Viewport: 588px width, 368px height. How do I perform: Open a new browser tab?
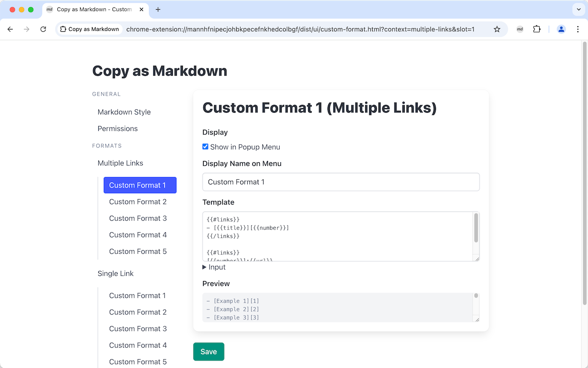(158, 9)
